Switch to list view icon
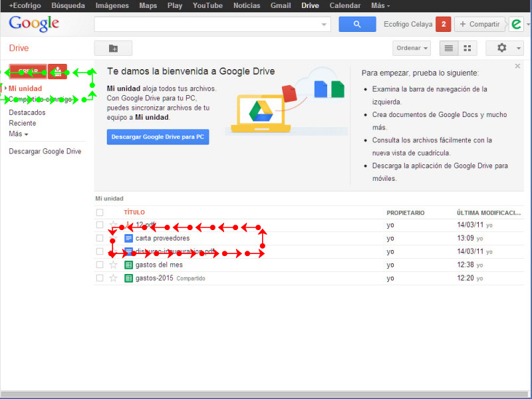 click(448, 48)
